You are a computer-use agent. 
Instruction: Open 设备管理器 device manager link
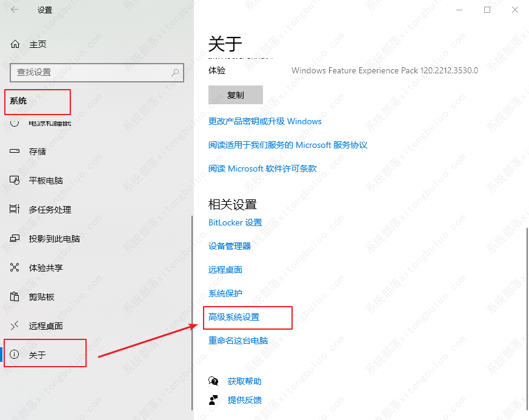(230, 246)
